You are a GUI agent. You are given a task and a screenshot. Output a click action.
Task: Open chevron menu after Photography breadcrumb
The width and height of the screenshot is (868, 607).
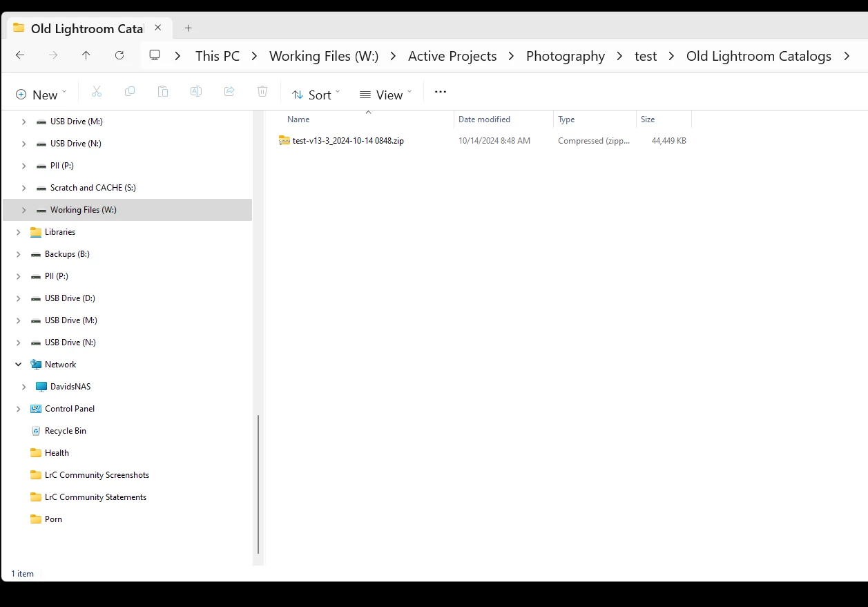coord(620,56)
